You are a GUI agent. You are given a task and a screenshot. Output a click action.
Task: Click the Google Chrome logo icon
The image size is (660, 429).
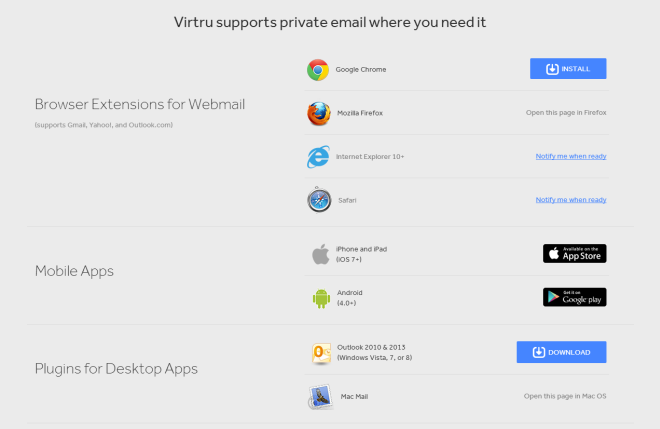pyautogui.click(x=318, y=70)
